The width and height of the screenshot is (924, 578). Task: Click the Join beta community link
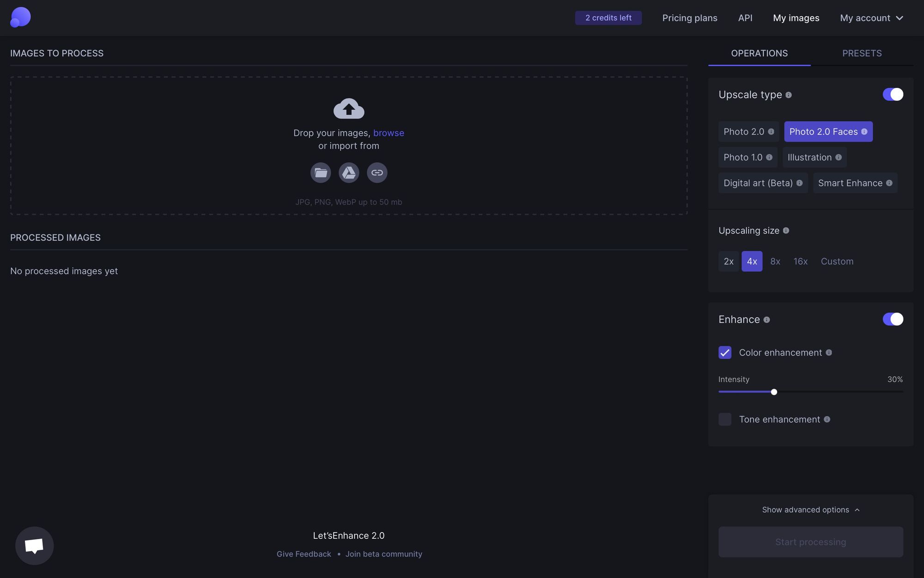tap(384, 553)
